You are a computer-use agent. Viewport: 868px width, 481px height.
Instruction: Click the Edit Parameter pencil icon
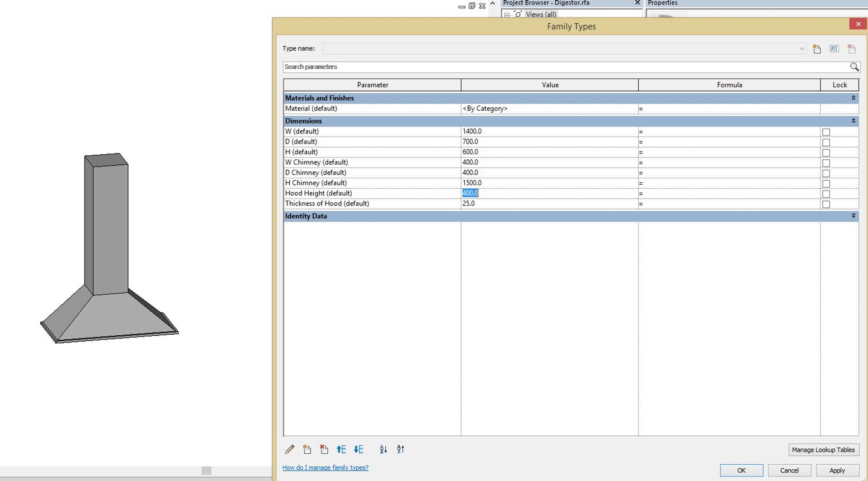(290, 449)
